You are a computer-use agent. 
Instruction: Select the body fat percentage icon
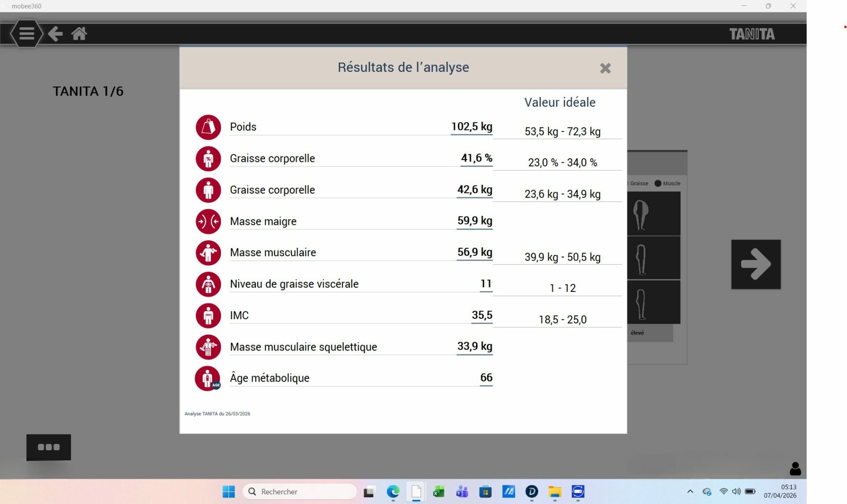coord(208,159)
